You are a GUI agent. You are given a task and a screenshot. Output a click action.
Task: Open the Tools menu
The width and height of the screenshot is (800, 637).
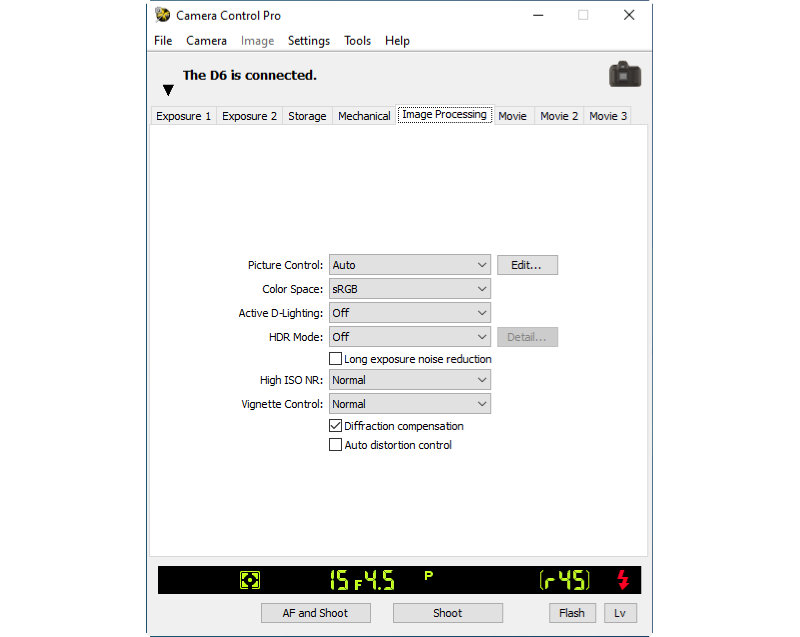(357, 41)
